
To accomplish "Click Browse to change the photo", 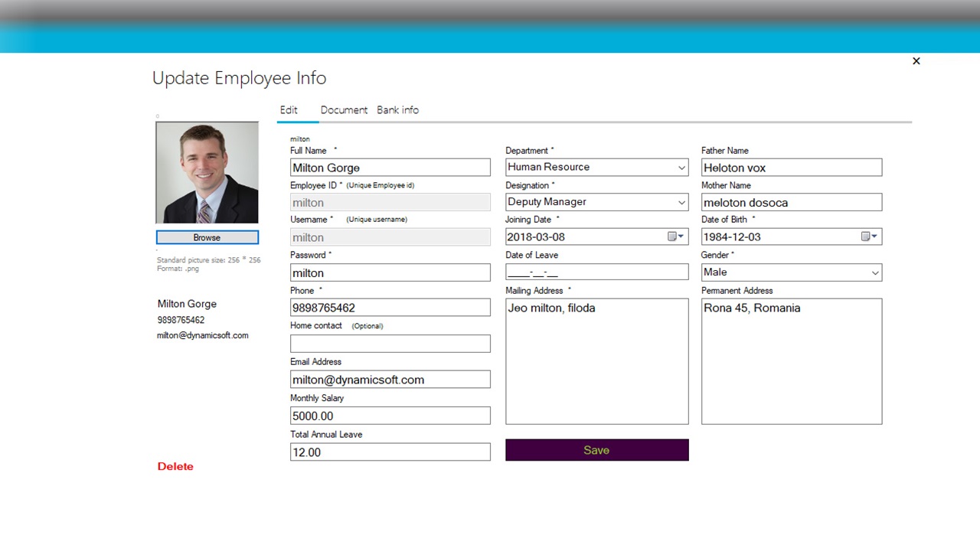I will pos(207,237).
